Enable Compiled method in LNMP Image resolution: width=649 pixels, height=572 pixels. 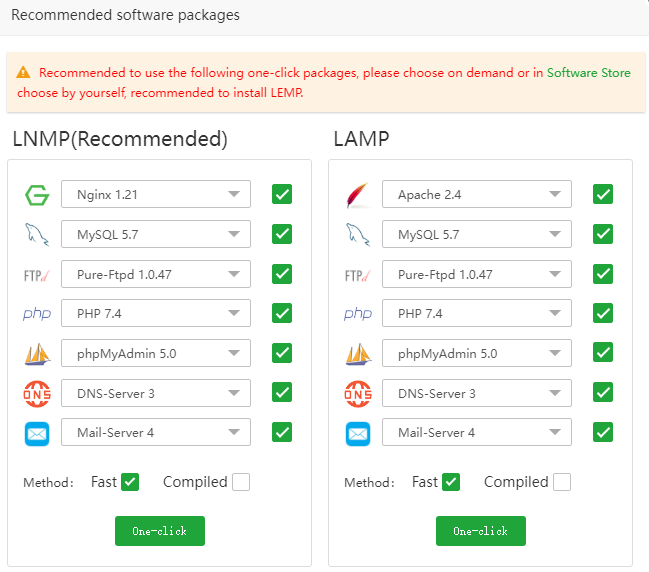pos(241,482)
